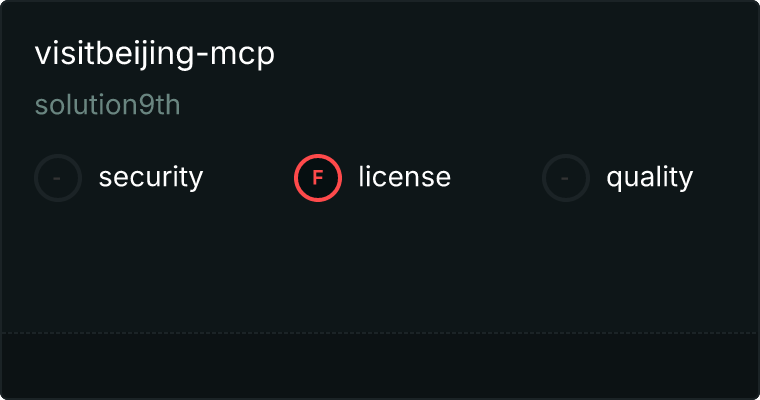The width and height of the screenshot is (760, 400).
Task: Click the grey security grade circle
Action: pyautogui.click(x=58, y=178)
